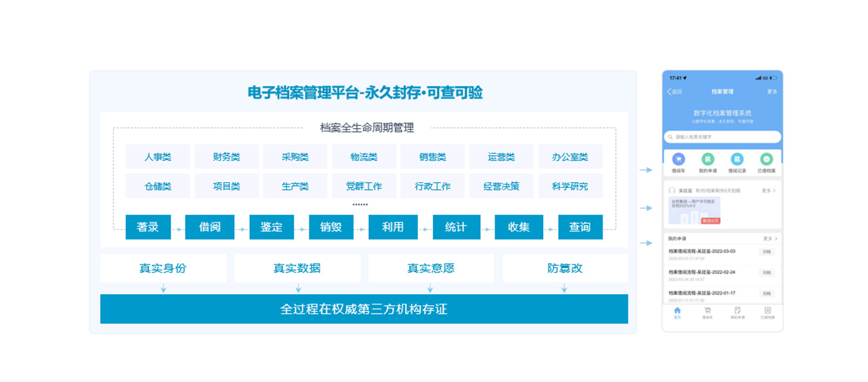
Task: Expand 更多 in 我的申请 section
Action: click(x=770, y=239)
